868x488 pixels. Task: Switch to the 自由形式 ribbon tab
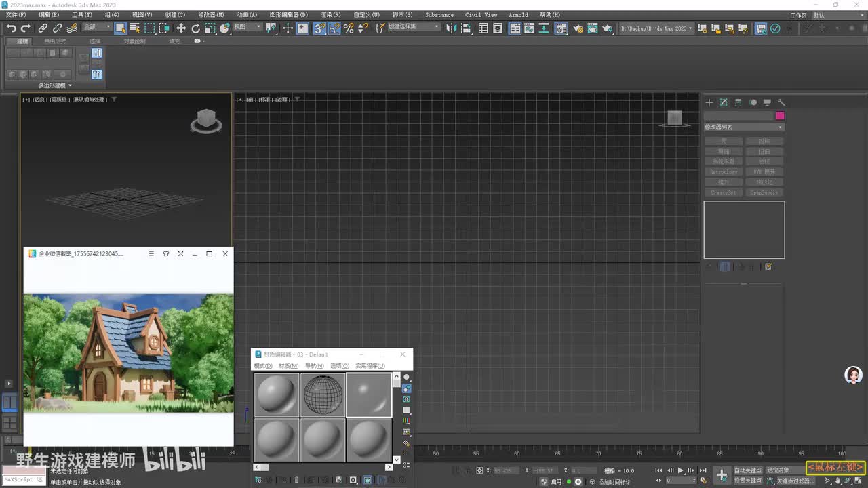(55, 41)
